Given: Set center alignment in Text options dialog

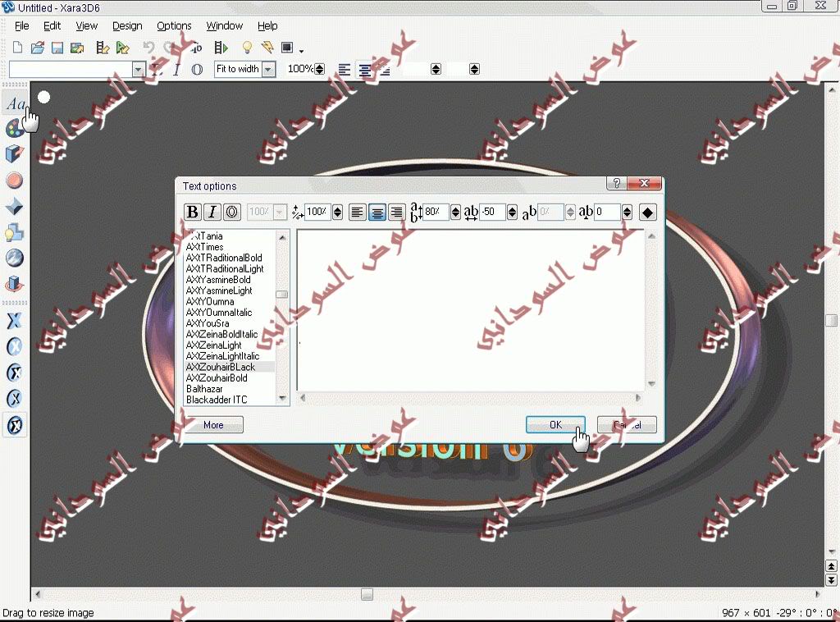Looking at the screenshot, I should [x=377, y=213].
